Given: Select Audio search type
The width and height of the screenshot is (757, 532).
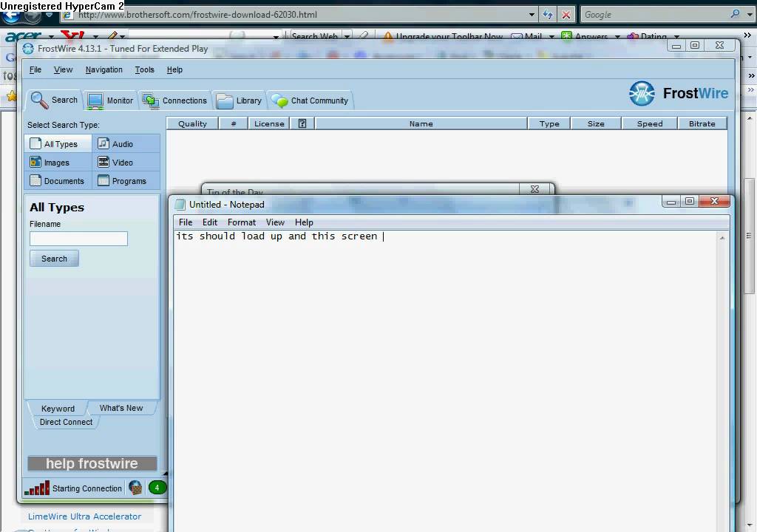Looking at the screenshot, I should click(126, 144).
